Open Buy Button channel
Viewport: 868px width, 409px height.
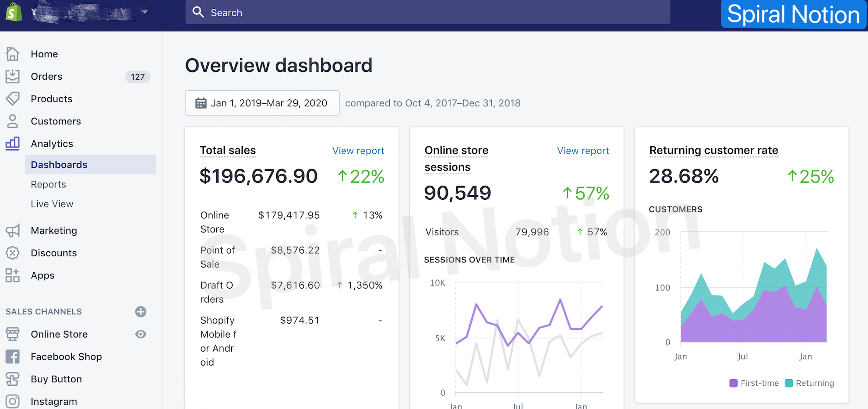[x=56, y=379]
